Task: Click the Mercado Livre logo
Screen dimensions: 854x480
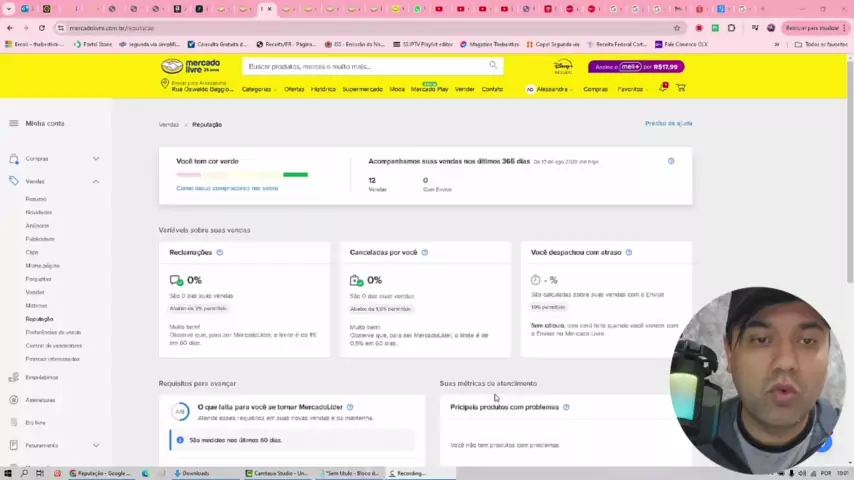Action: [190, 66]
